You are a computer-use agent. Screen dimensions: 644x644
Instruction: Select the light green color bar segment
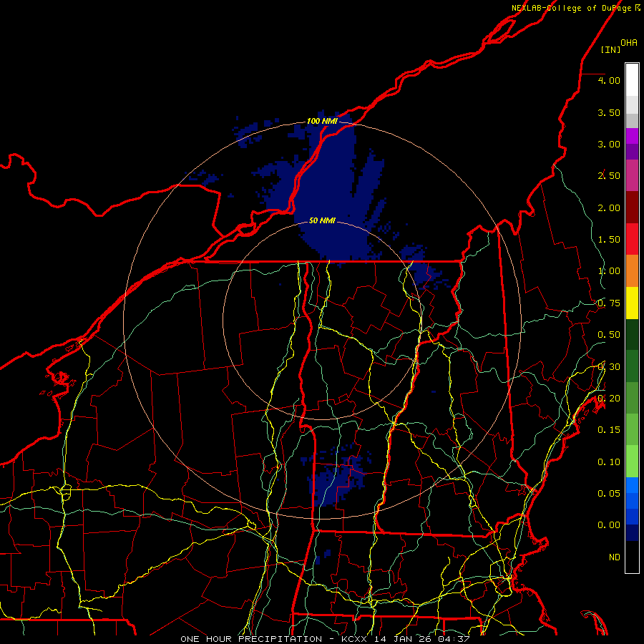click(x=632, y=462)
